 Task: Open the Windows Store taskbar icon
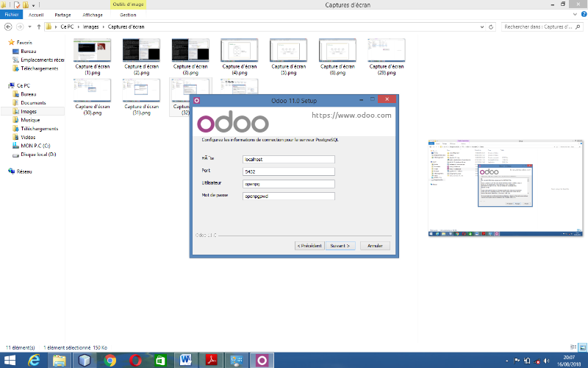pos(160,360)
